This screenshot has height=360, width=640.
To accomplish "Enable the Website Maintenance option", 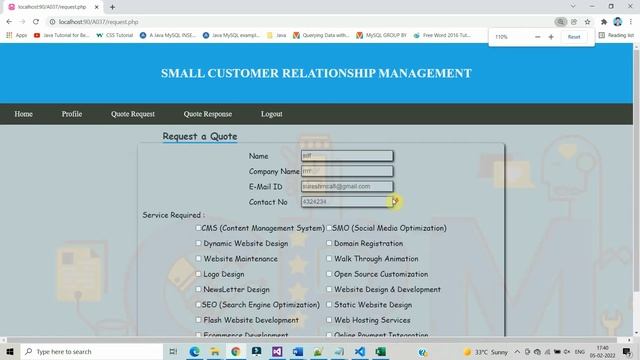I will (198, 259).
